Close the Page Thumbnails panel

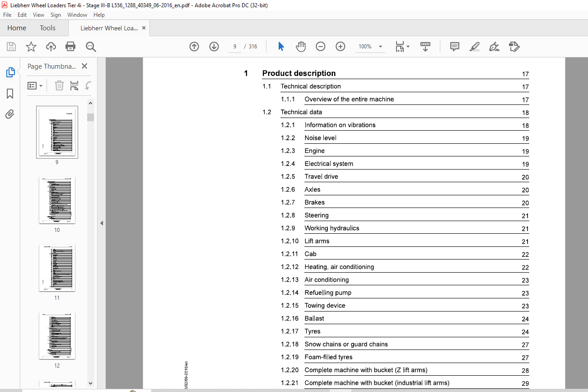tap(84, 66)
